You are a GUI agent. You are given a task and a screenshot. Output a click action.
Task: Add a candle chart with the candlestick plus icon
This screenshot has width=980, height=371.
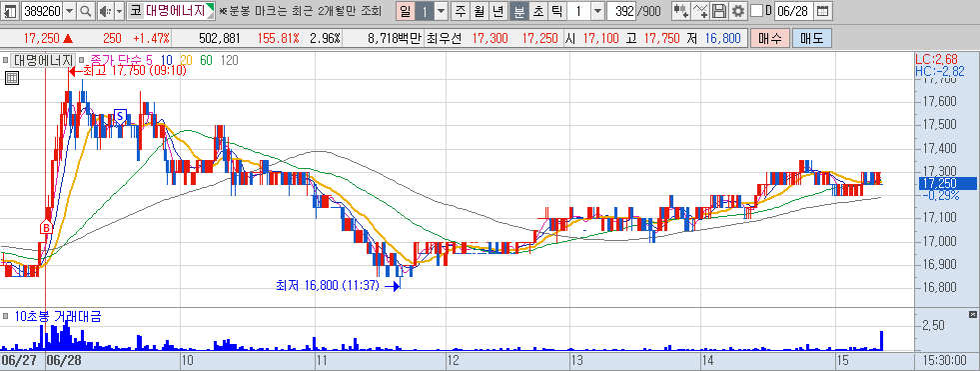(x=681, y=11)
